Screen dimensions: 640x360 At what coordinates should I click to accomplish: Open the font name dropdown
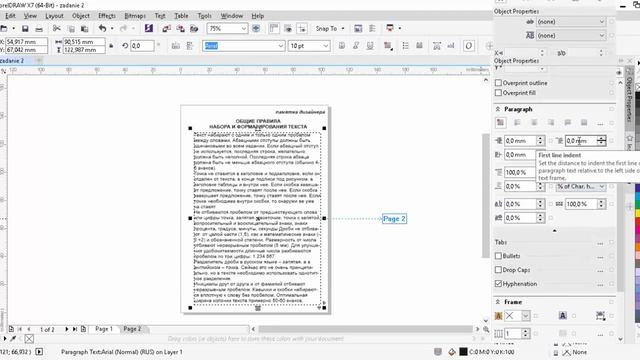click(281, 46)
